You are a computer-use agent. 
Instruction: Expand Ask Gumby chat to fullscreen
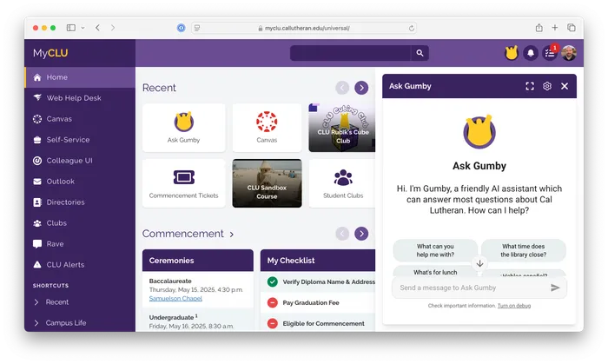pos(530,86)
